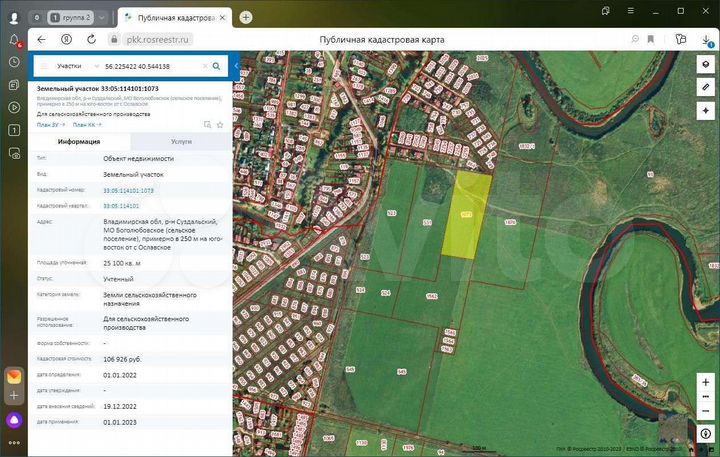Image resolution: width=720 pixels, height=457 pixels.
Task: Open the map layers panel
Action: click(706, 63)
